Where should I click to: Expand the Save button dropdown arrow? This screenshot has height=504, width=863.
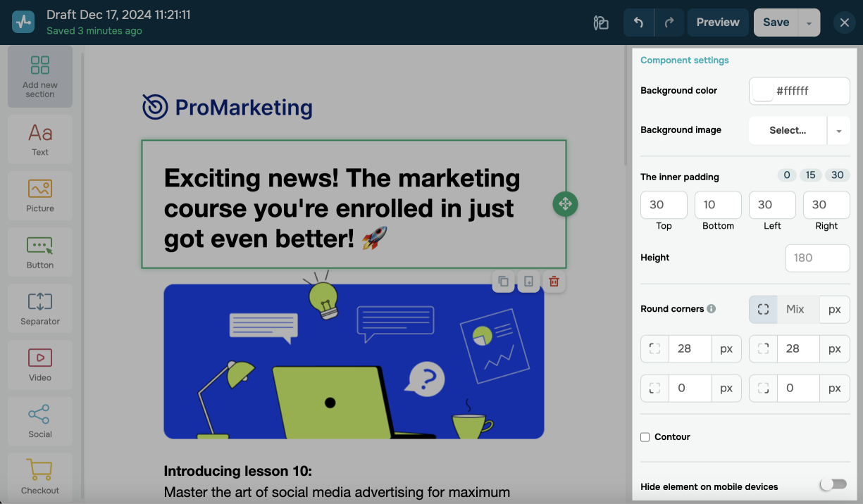coord(809,23)
